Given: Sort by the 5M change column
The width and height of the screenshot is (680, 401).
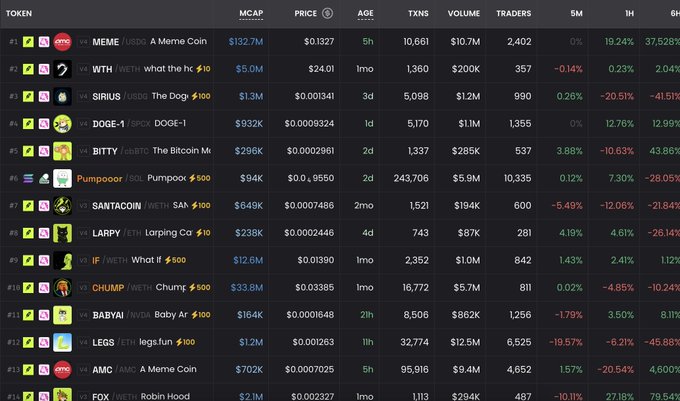Looking at the screenshot, I should point(576,13).
